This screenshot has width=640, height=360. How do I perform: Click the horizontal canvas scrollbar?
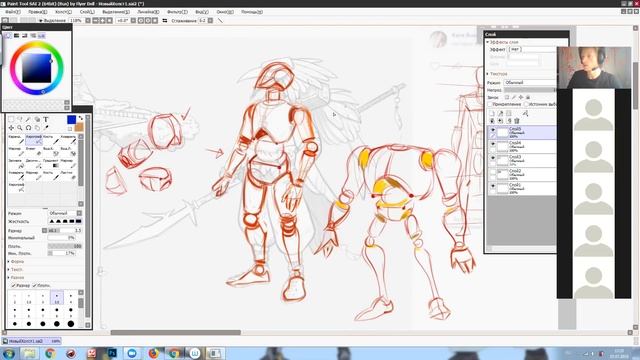pyautogui.click(x=176, y=332)
